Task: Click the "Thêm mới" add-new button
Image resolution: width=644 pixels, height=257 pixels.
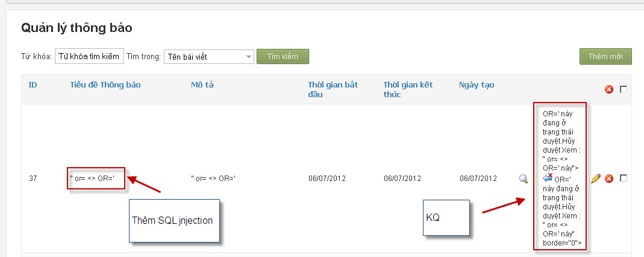Action: (605, 56)
